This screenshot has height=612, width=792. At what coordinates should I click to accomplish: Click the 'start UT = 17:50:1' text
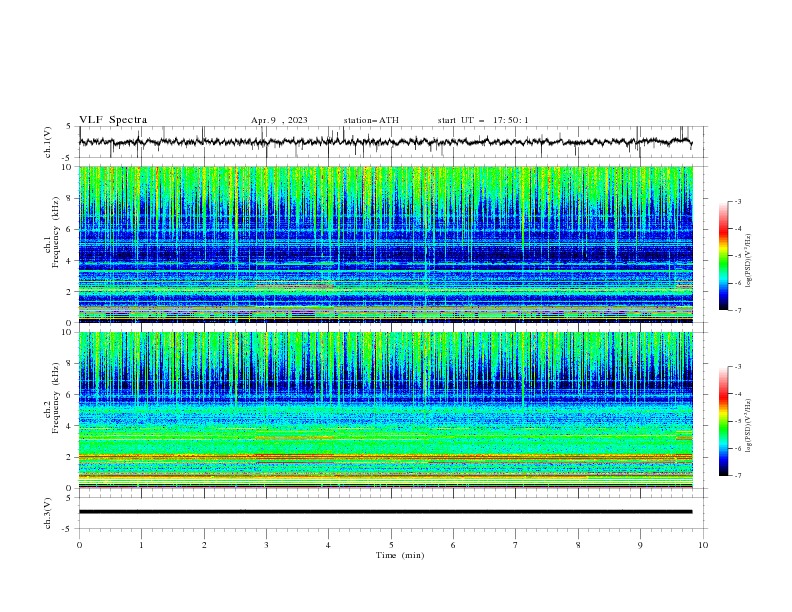tap(483, 120)
